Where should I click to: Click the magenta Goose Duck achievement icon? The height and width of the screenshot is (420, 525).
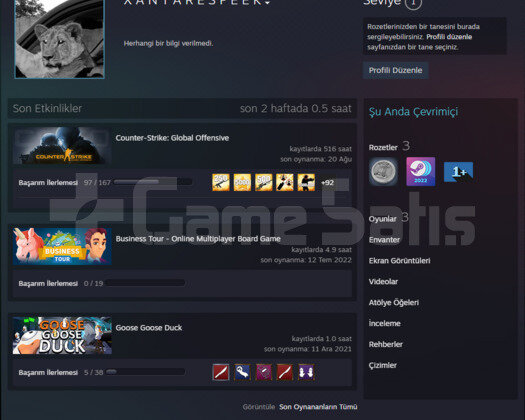coord(264,372)
